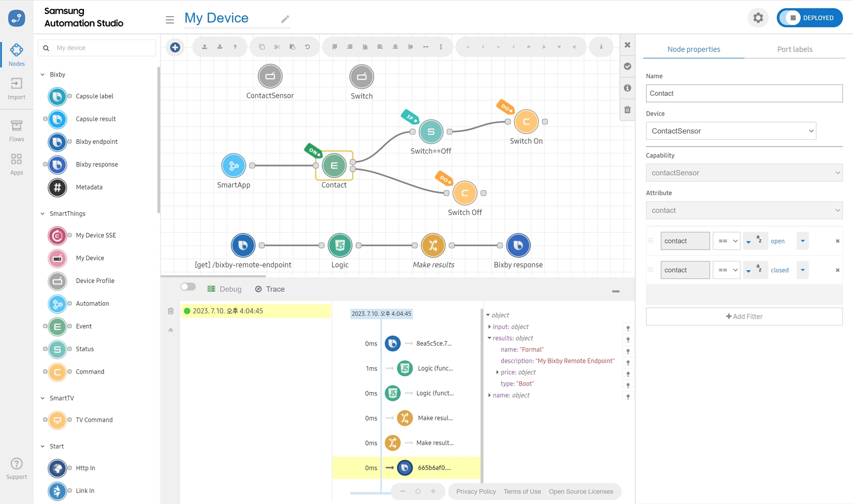Open the settings gear icon

(x=758, y=18)
